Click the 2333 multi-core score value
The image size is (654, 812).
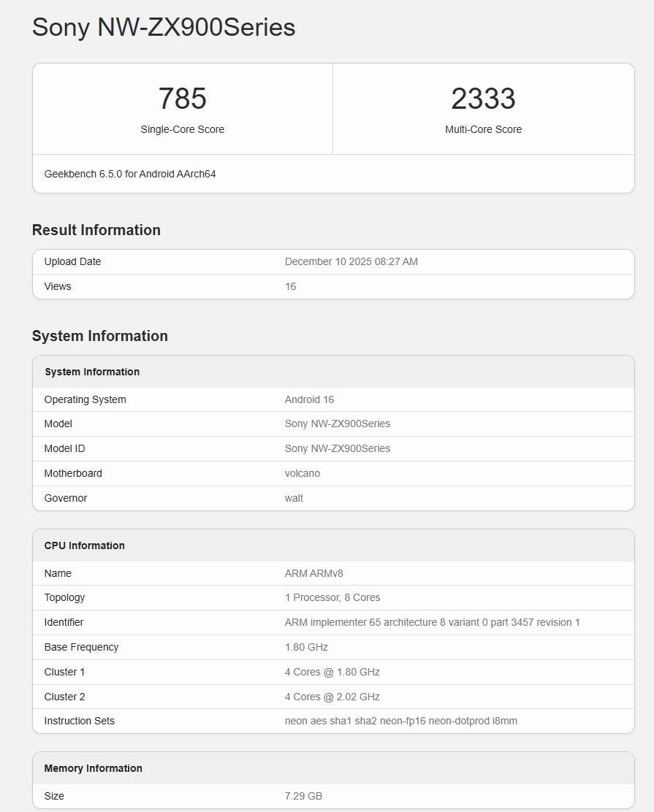pos(483,99)
